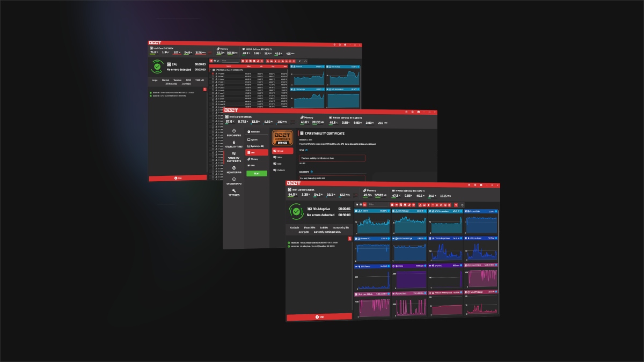Click the OCCT Certificate Bronze badge
644x362 pixels.
pos(282,138)
